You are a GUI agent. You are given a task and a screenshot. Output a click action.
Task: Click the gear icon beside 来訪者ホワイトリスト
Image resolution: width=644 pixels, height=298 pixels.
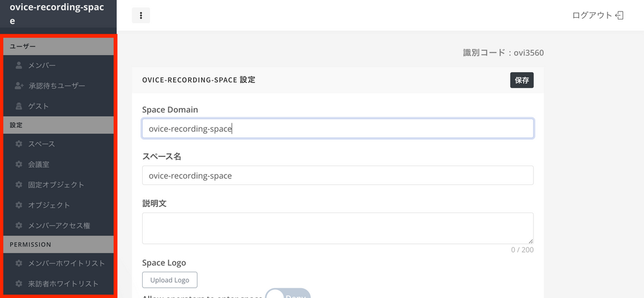coord(18,284)
